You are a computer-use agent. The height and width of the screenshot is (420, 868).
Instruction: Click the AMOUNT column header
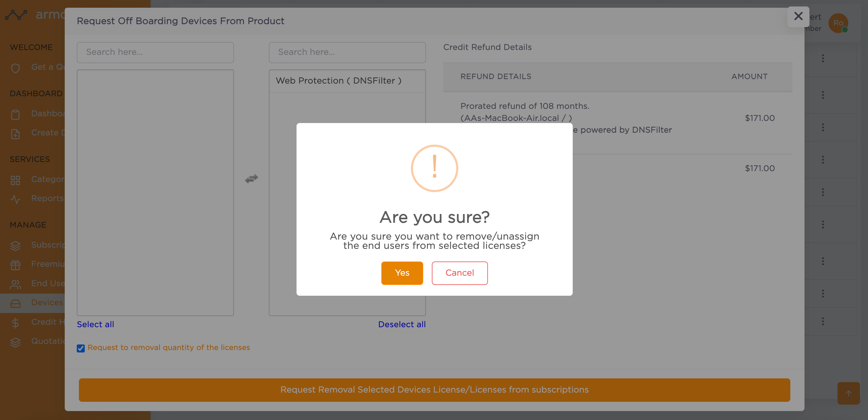[749, 76]
